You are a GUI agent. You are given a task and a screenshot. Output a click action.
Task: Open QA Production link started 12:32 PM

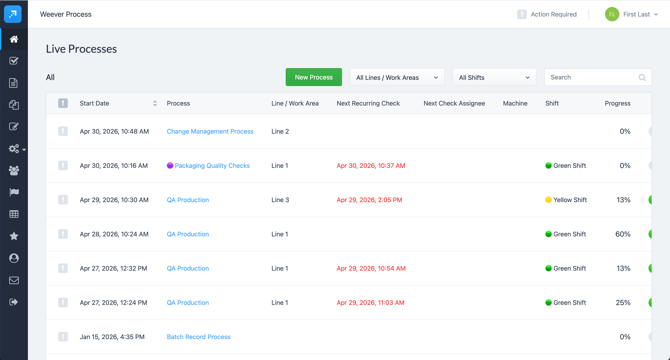188,268
